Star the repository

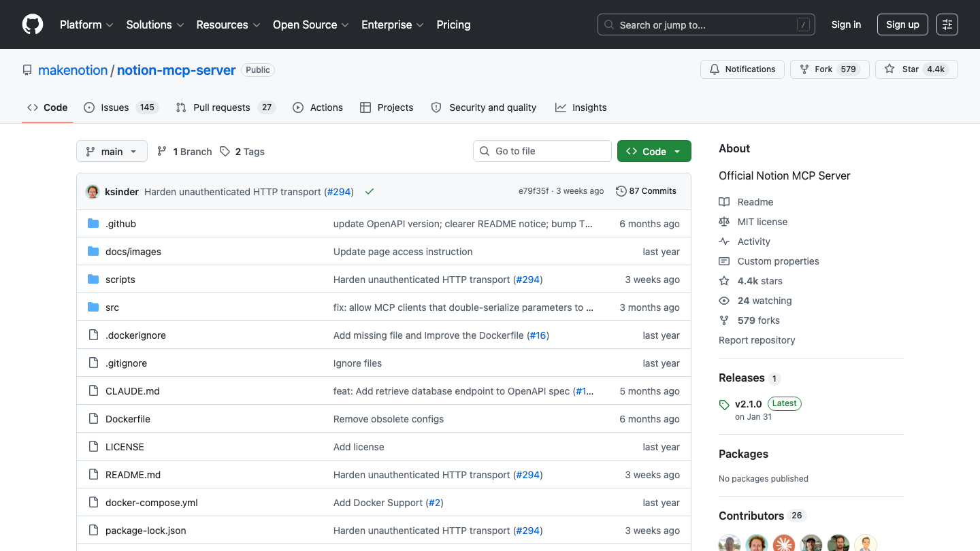pos(916,69)
